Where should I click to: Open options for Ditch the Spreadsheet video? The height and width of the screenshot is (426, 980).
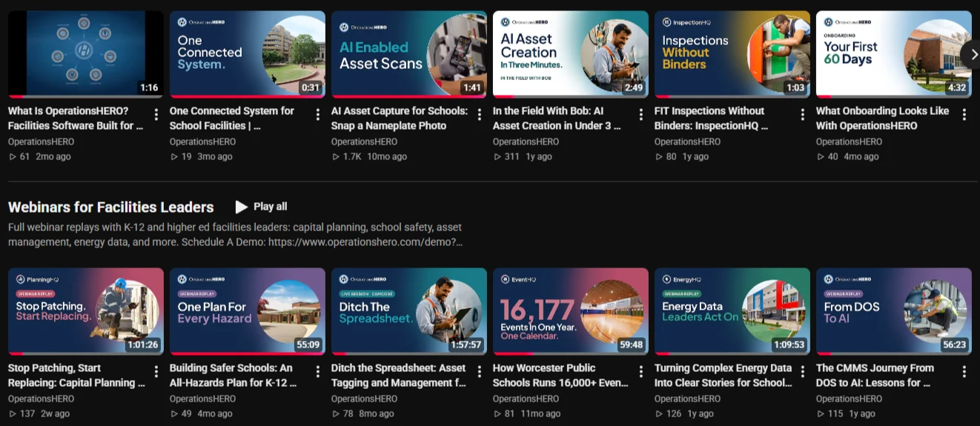[479, 371]
